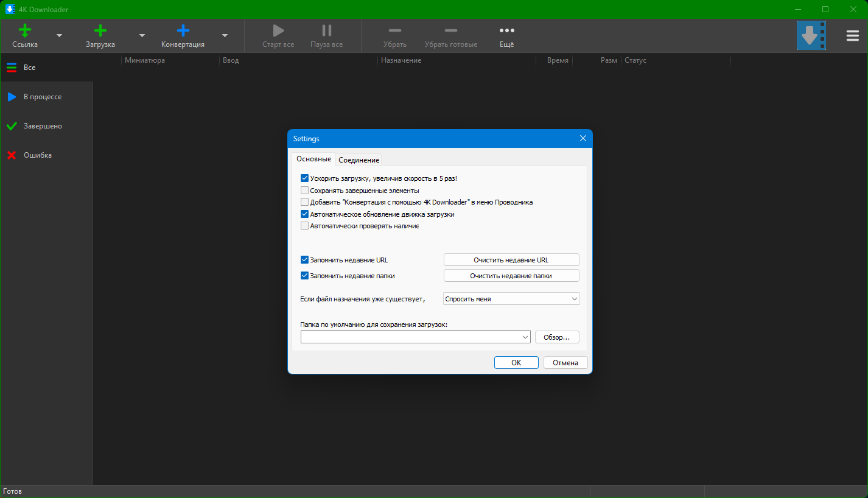Switch to the Соединение tab

[x=359, y=160]
